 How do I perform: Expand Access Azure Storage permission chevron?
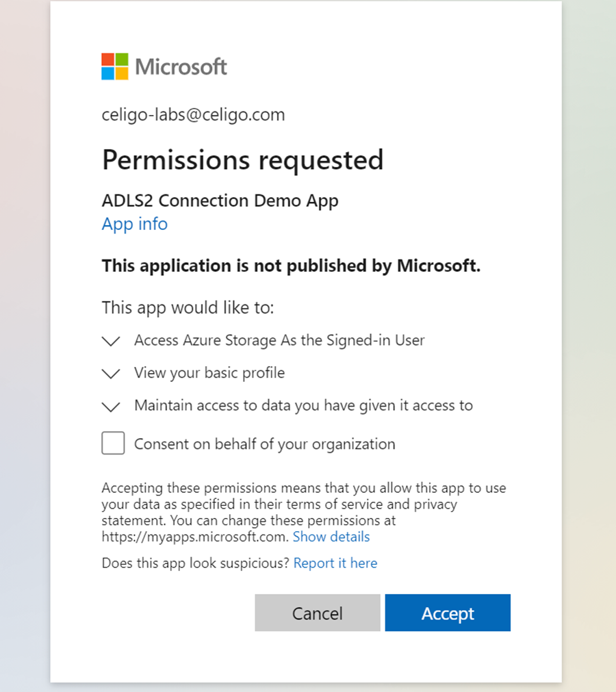click(x=111, y=341)
